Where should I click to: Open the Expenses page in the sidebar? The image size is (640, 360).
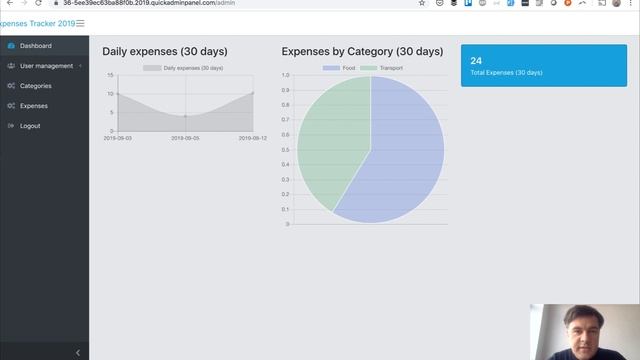[x=44, y=106]
